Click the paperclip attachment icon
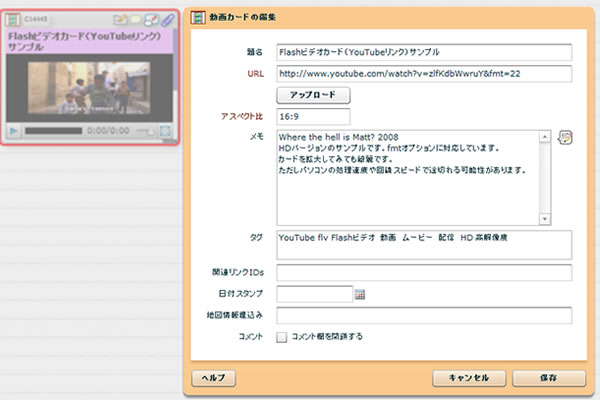Viewport: 600px width, 400px height. pos(167,19)
